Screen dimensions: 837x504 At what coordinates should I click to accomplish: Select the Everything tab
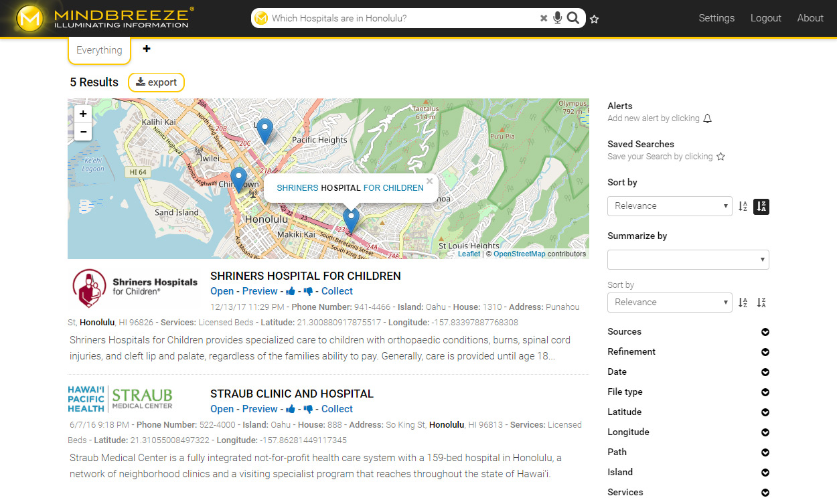pyautogui.click(x=99, y=50)
